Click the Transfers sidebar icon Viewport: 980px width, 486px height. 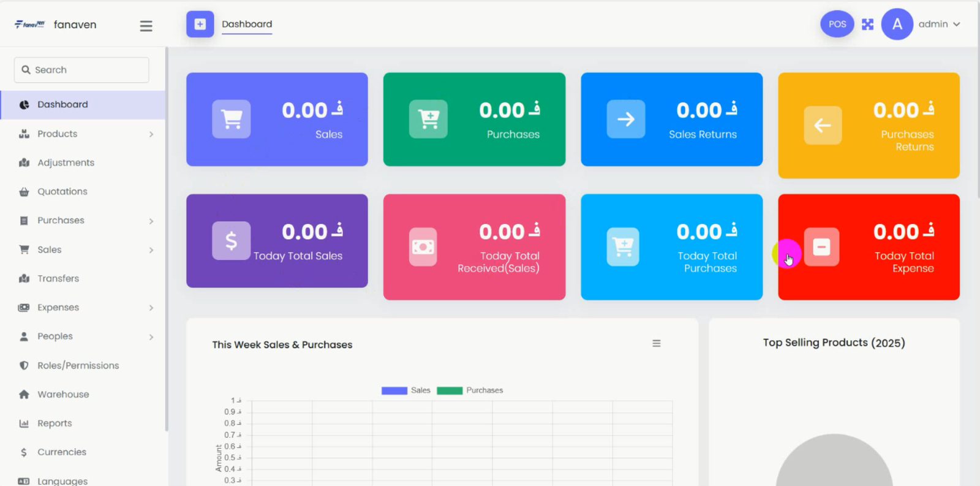24,278
